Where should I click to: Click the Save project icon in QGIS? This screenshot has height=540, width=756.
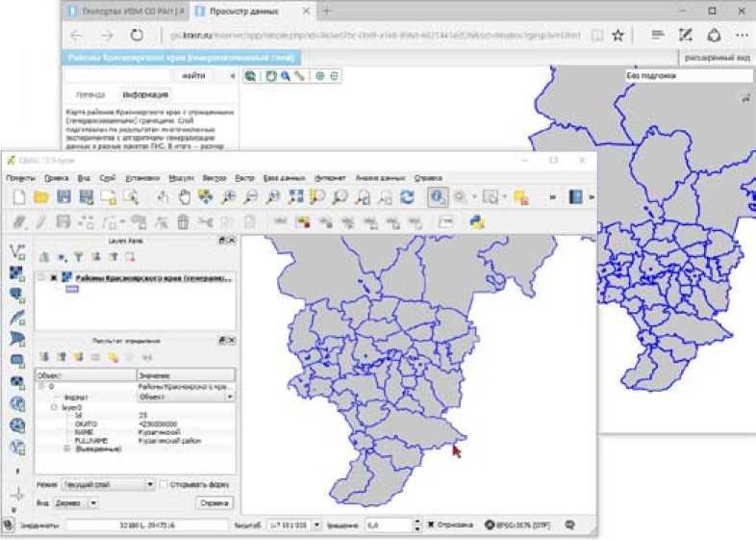pyautogui.click(x=63, y=196)
